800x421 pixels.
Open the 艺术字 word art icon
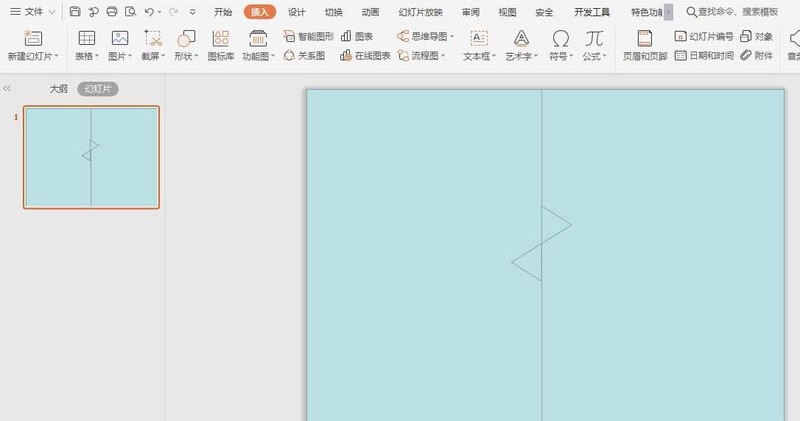521,38
